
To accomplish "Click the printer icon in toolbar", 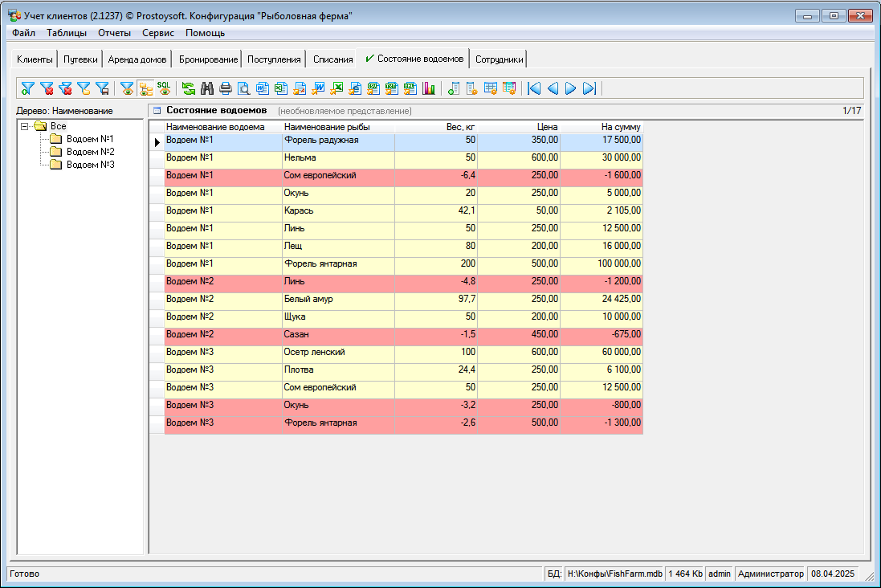I will point(226,88).
